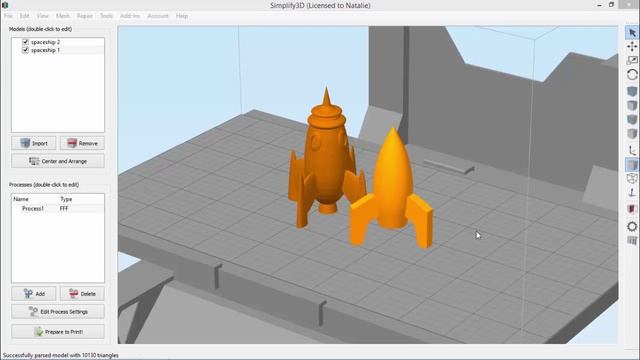
Task: Open the Account menu
Action: (158, 16)
